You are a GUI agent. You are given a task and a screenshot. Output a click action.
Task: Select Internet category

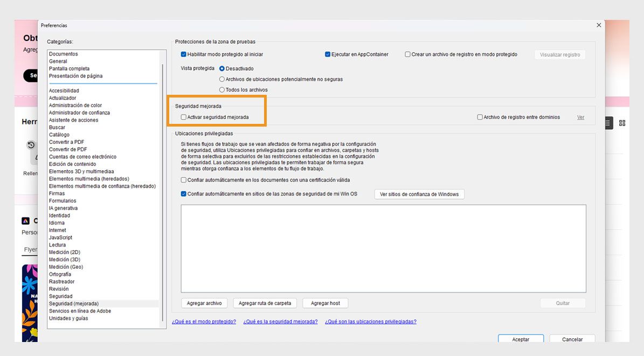coord(58,231)
